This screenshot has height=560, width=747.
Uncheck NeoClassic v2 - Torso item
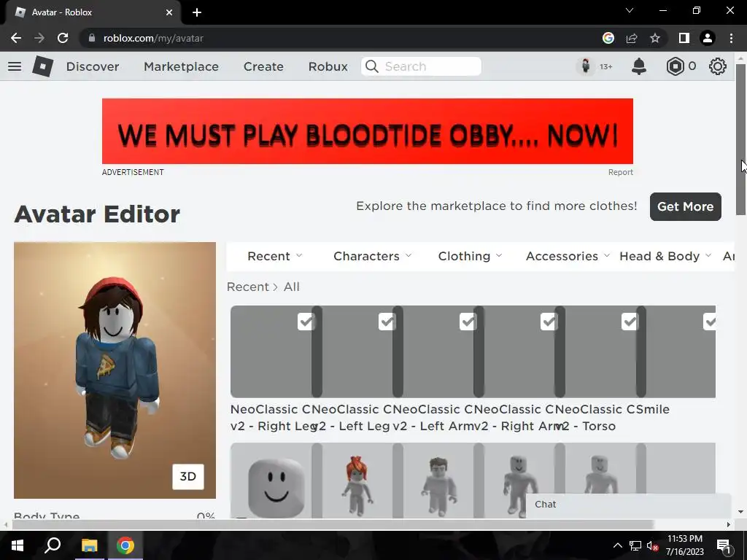[x=630, y=322]
